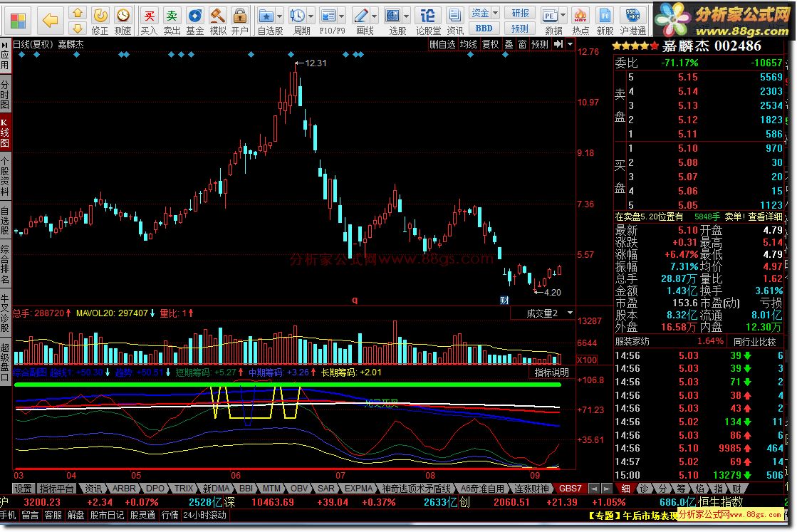This screenshot has width=797, height=532.
Task: Expand the 自选股 dropdown arrow
Action: (x=280, y=16)
